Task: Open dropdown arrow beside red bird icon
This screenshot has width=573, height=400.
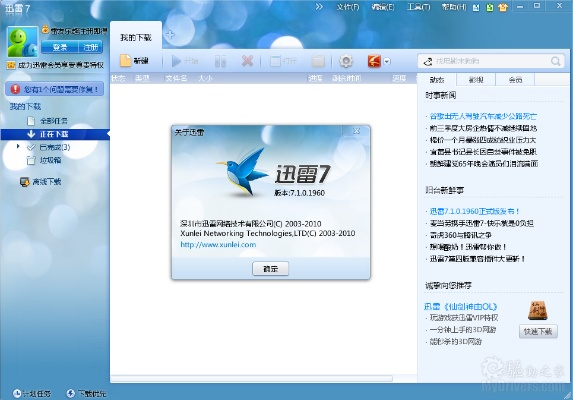Action: pos(387,61)
